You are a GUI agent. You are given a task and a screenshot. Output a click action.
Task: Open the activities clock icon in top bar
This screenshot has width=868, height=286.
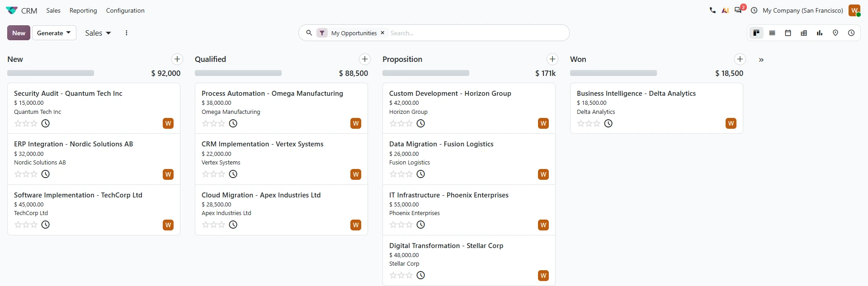(x=754, y=10)
